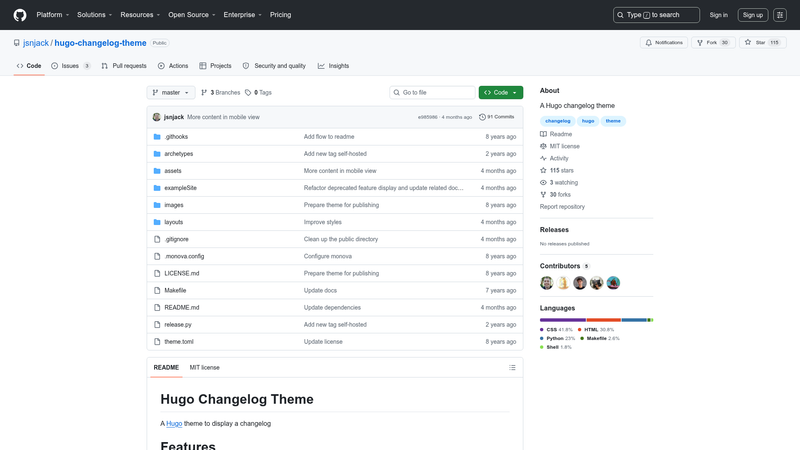The image size is (800, 450).
Task: Switch to Security and quality tab
Action: (x=274, y=66)
